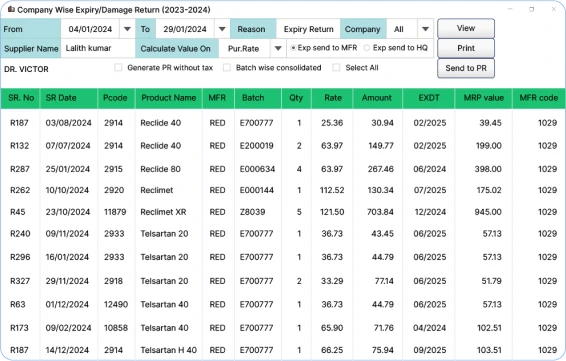Click rate cell 112.52
Image resolution: width=566 pixels, height=361 pixels.
coord(332,190)
